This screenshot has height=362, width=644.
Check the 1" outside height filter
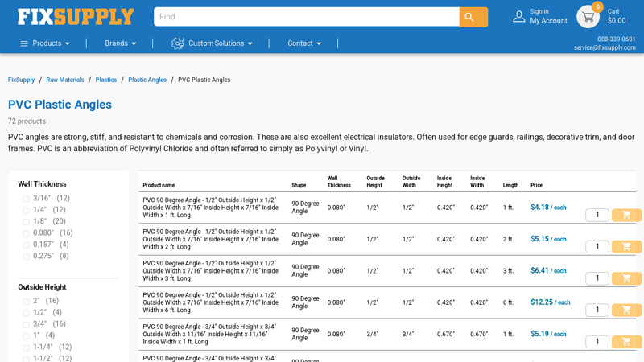[26, 335]
